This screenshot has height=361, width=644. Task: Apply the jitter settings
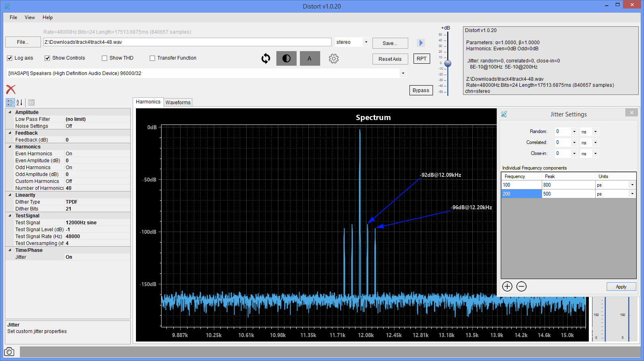621,287
